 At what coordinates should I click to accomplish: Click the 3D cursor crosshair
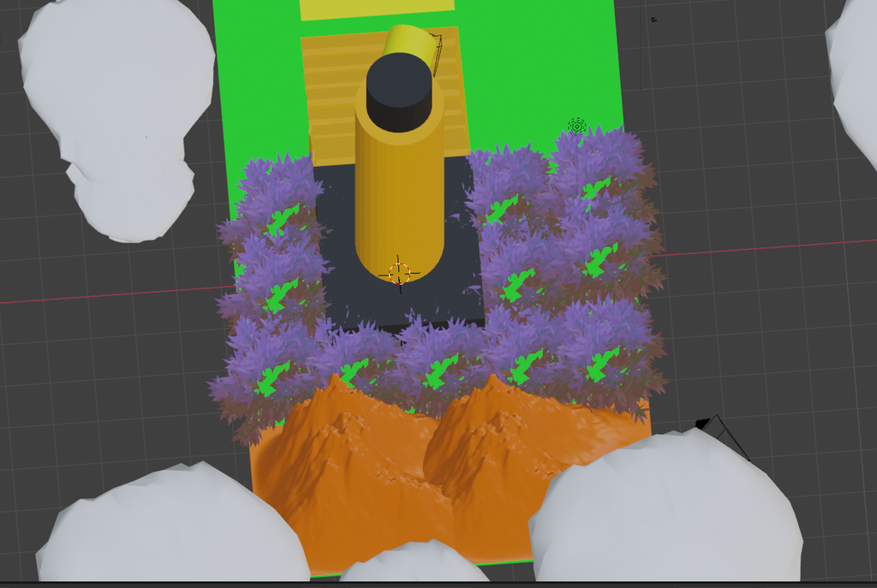tap(399, 274)
